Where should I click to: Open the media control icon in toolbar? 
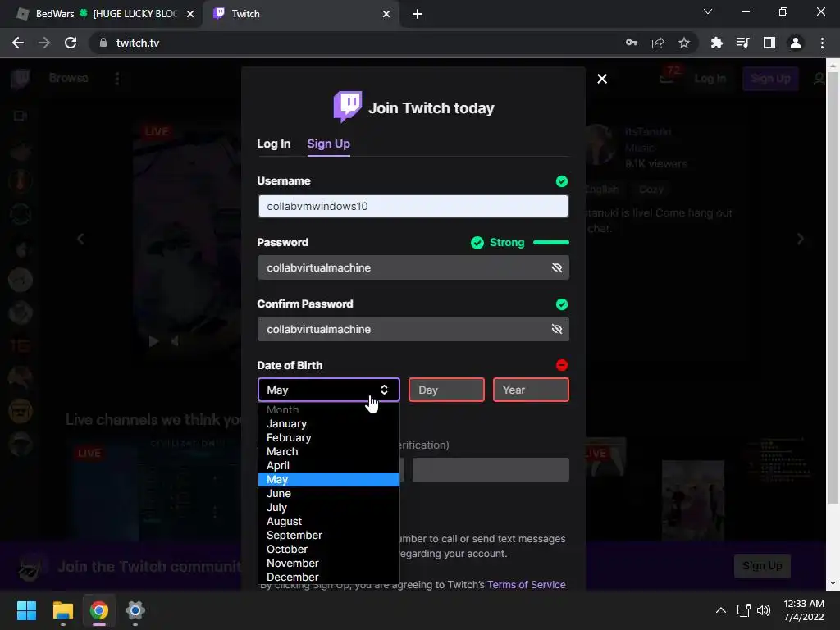[743, 43]
